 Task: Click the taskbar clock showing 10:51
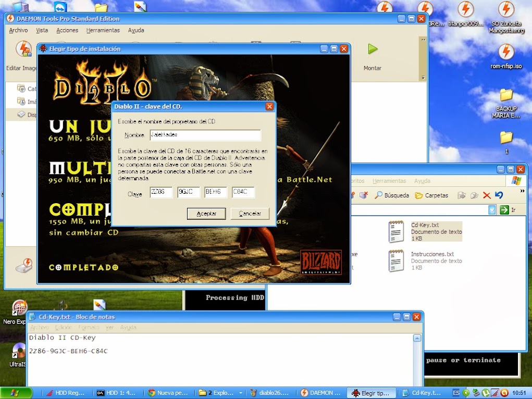coord(519,393)
